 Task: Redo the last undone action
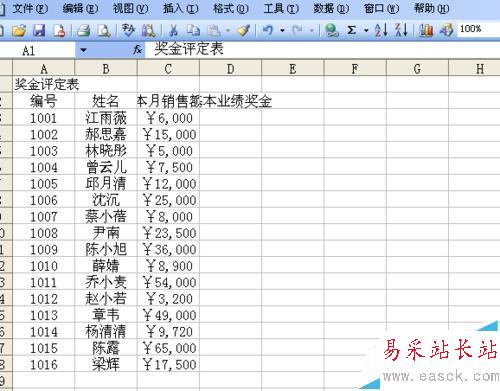[x=297, y=30]
